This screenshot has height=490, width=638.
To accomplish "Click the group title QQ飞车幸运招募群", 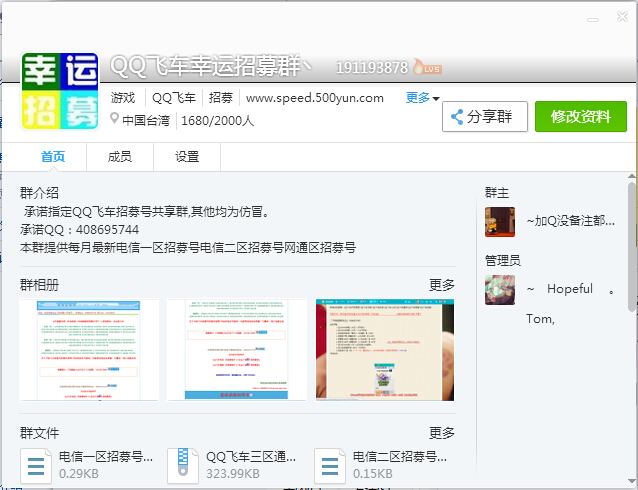I will point(211,65).
